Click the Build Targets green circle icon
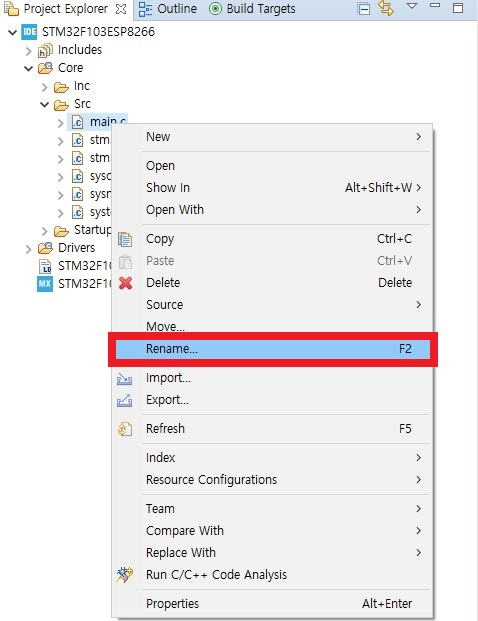Screen dimensions: 478x621 (215, 9)
